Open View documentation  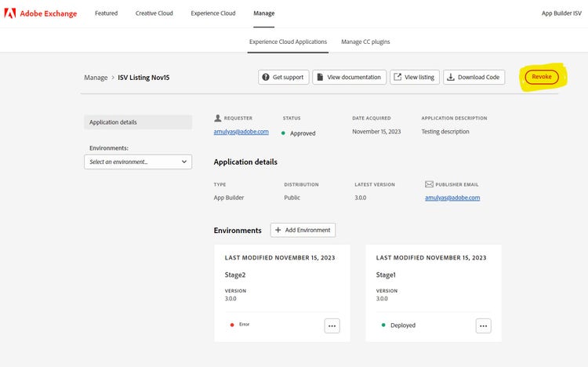coord(349,77)
